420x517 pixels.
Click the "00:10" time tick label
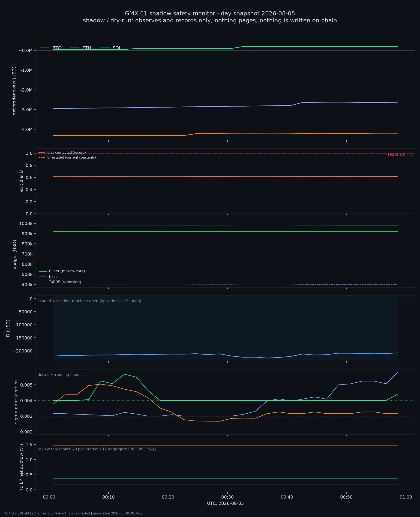pos(108,497)
